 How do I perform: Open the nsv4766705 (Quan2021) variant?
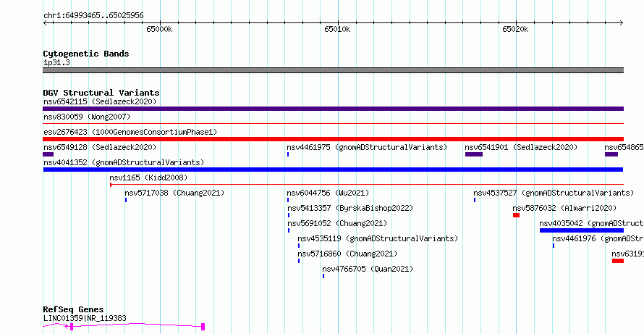pos(368,269)
